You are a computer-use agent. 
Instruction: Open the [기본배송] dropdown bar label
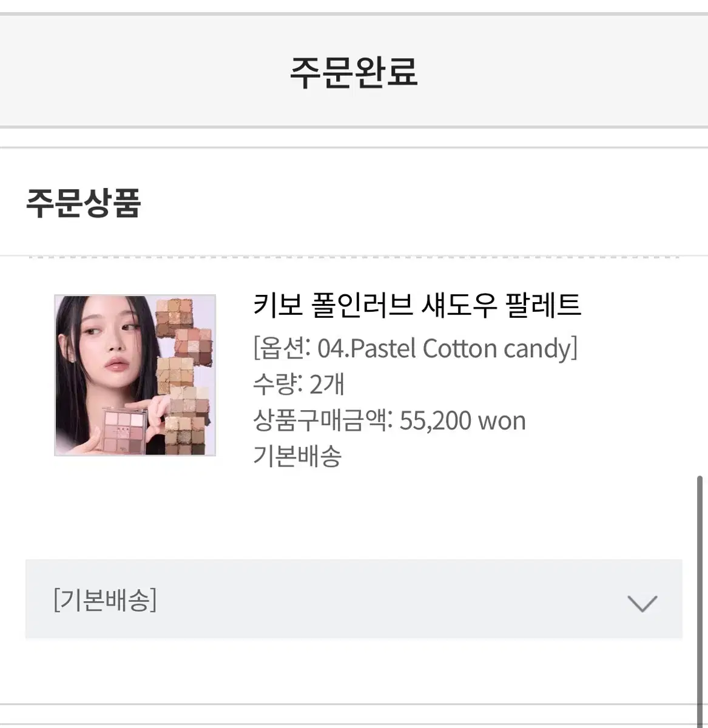tap(105, 600)
